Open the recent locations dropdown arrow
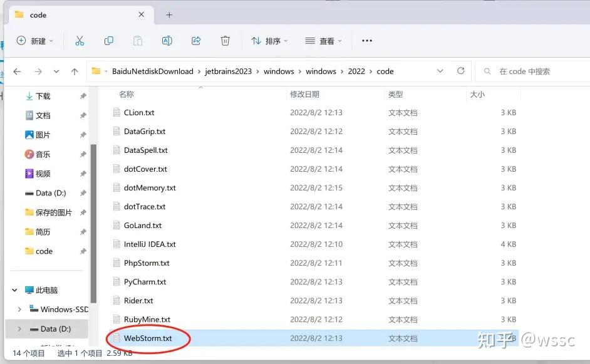 [56, 71]
